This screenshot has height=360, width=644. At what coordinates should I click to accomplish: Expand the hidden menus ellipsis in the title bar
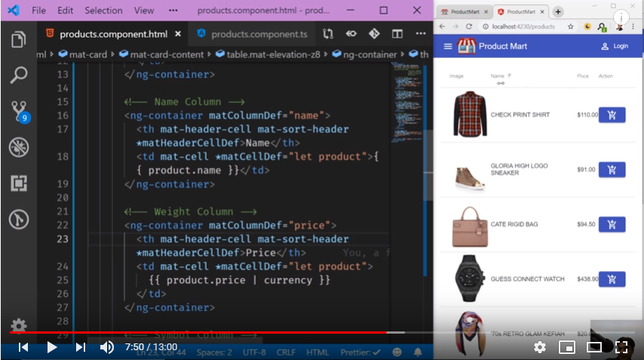pos(173,11)
